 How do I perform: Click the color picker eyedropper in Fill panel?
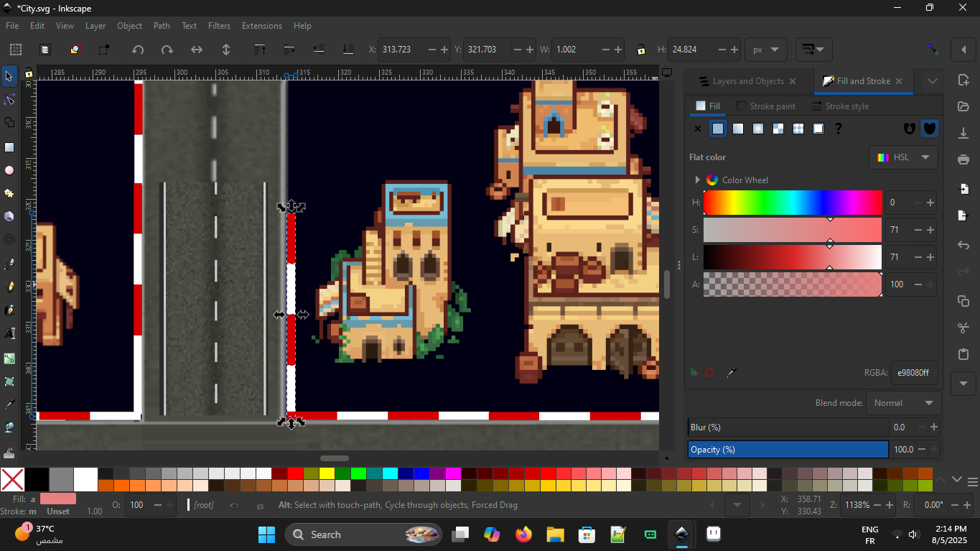tap(731, 373)
